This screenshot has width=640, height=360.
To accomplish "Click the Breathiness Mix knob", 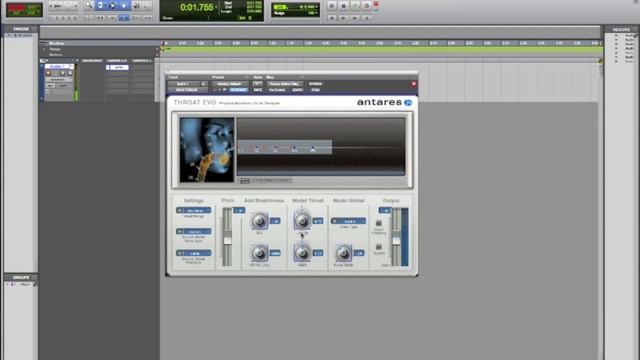I will (x=259, y=221).
